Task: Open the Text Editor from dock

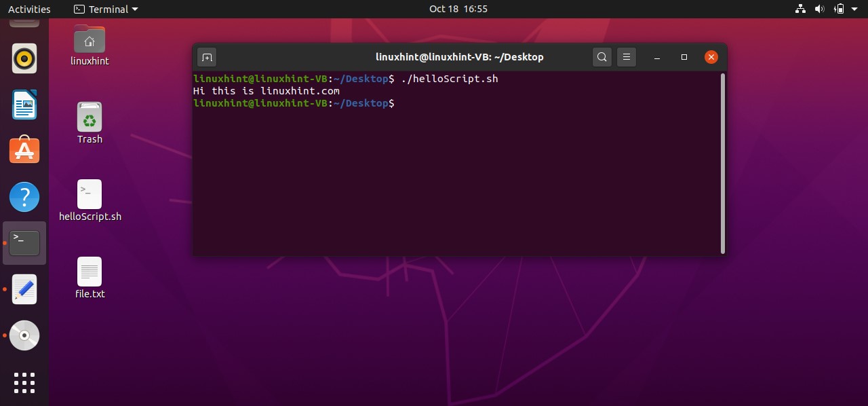Action: click(x=24, y=289)
